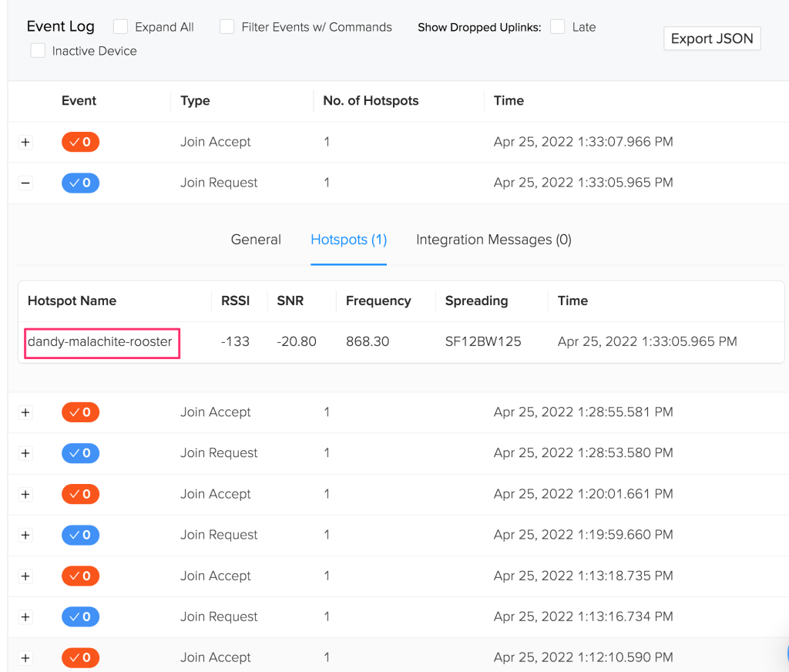The width and height of the screenshot is (789, 672).
Task: Click blue badge on 1:19:59.660 PM event
Action: tap(80, 535)
